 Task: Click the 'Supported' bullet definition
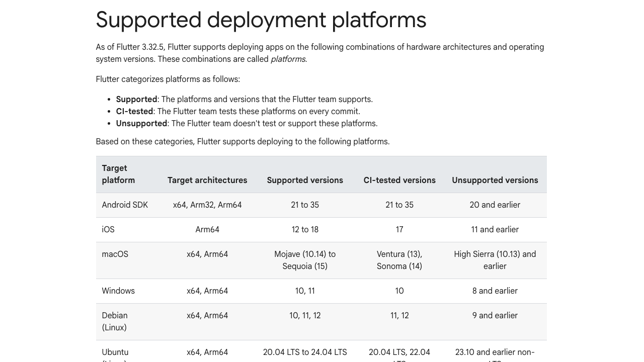(245, 99)
